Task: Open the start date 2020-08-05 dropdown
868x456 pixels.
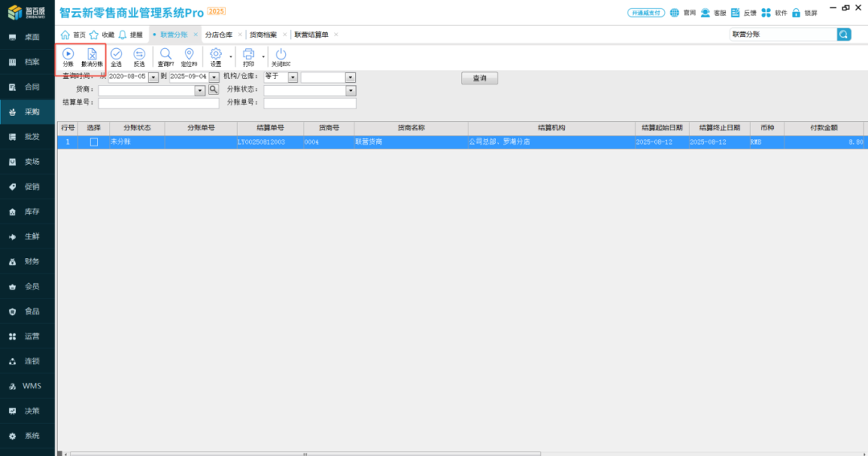Action: [x=154, y=77]
